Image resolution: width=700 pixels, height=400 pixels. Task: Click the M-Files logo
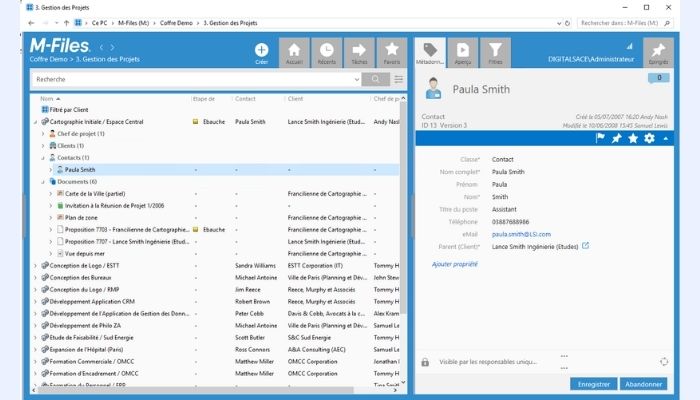[x=60, y=46]
